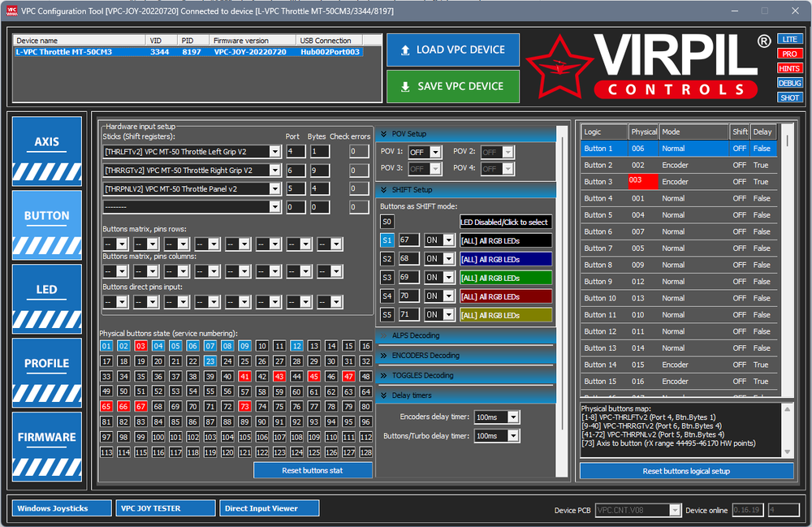The height and width of the screenshot is (527, 812).
Task: Open the AXIS tab
Action: pyautogui.click(x=46, y=151)
